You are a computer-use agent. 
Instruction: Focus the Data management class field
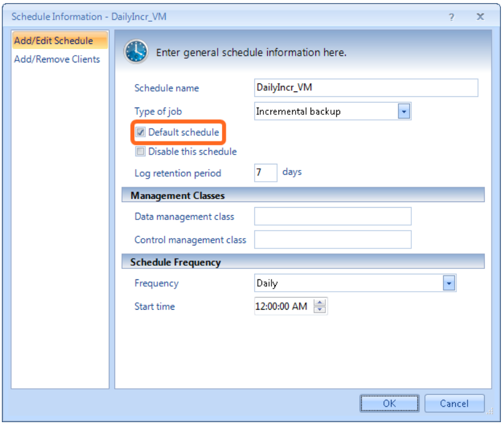(333, 216)
